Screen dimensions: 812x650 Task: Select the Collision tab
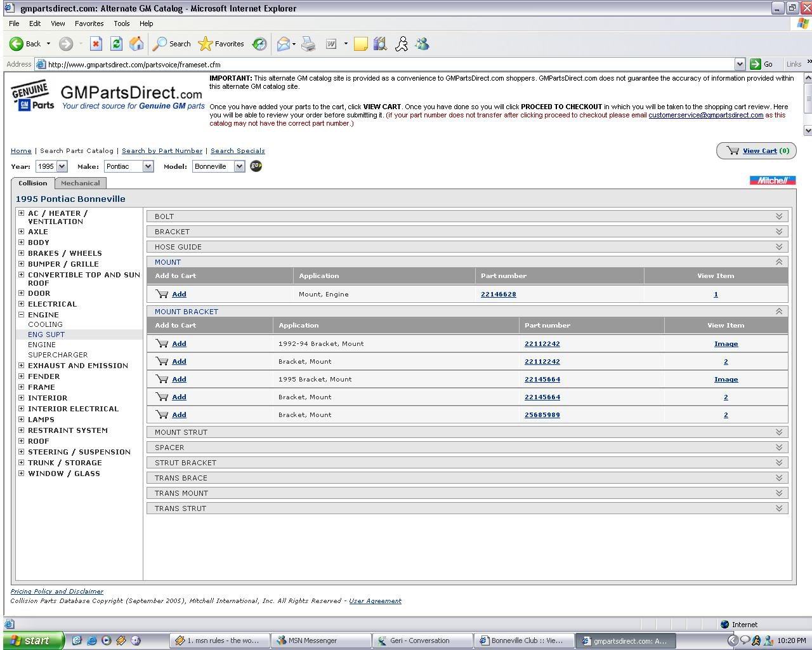tap(33, 183)
